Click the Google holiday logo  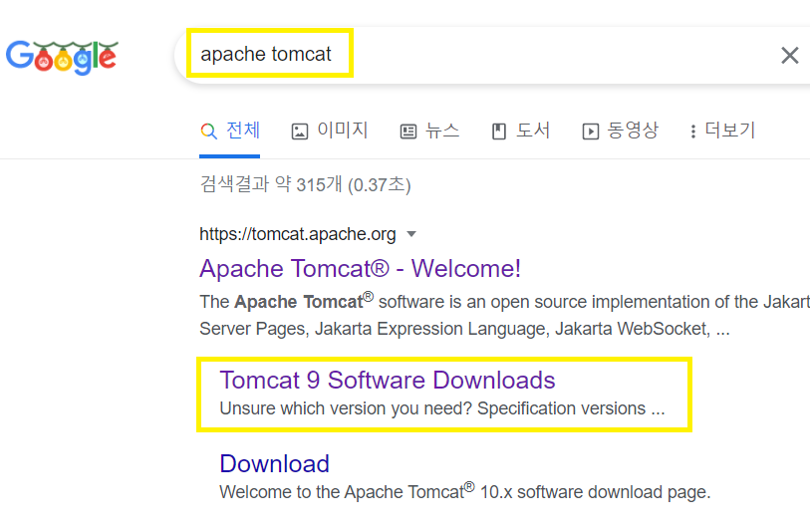pyautogui.click(x=62, y=57)
